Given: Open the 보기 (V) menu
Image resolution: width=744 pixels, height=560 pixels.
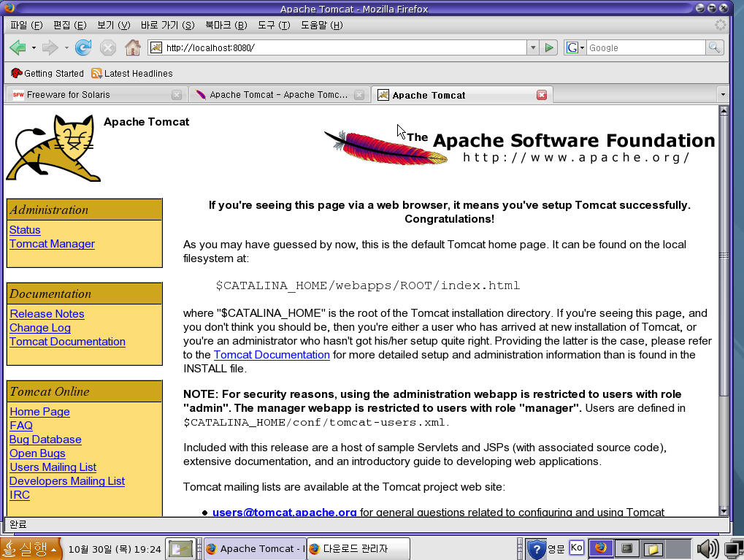Looking at the screenshot, I should [x=114, y=25].
